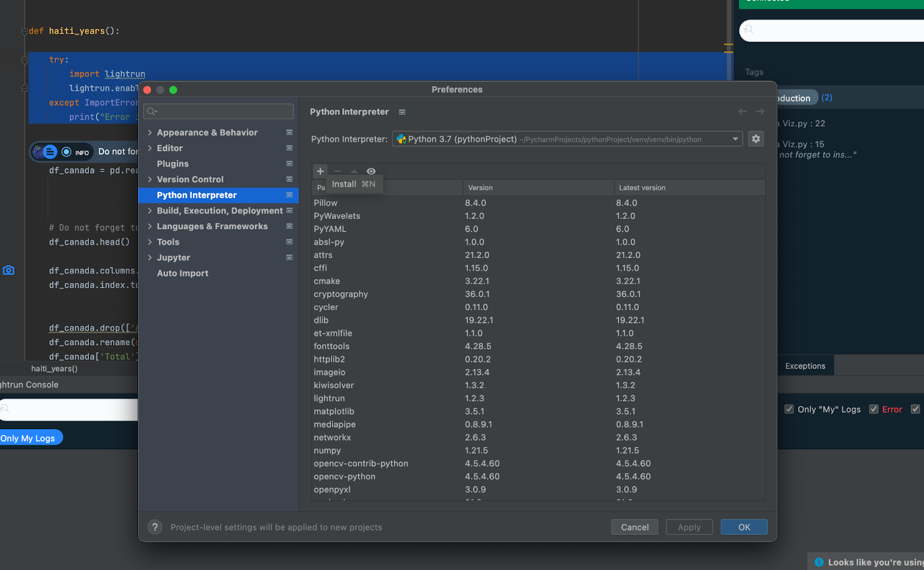The image size is (924, 570).
Task: Click the upgrade package arrow icon
Action: [354, 172]
